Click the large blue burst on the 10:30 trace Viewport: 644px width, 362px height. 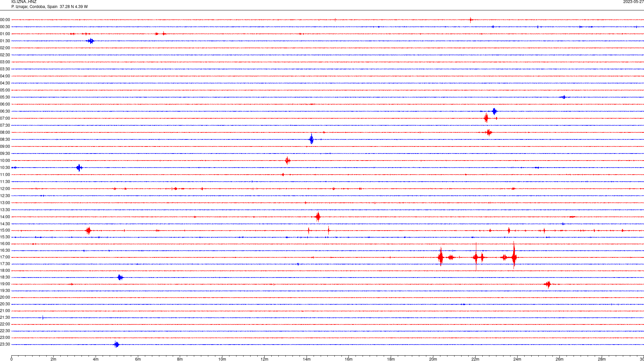pyautogui.click(x=79, y=168)
